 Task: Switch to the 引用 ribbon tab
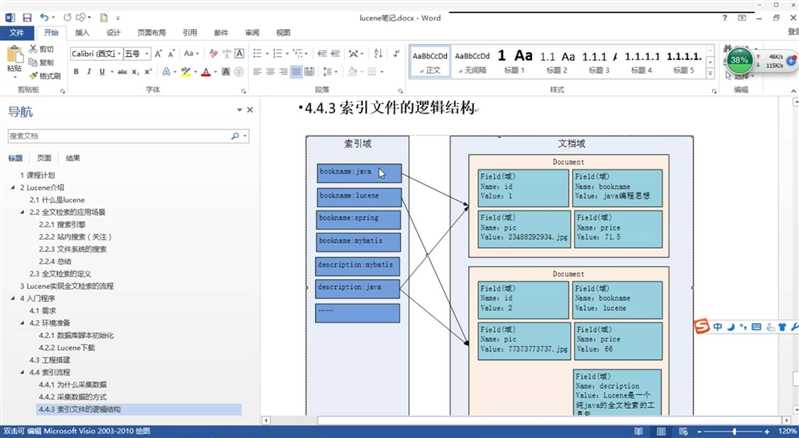(190, 33)
